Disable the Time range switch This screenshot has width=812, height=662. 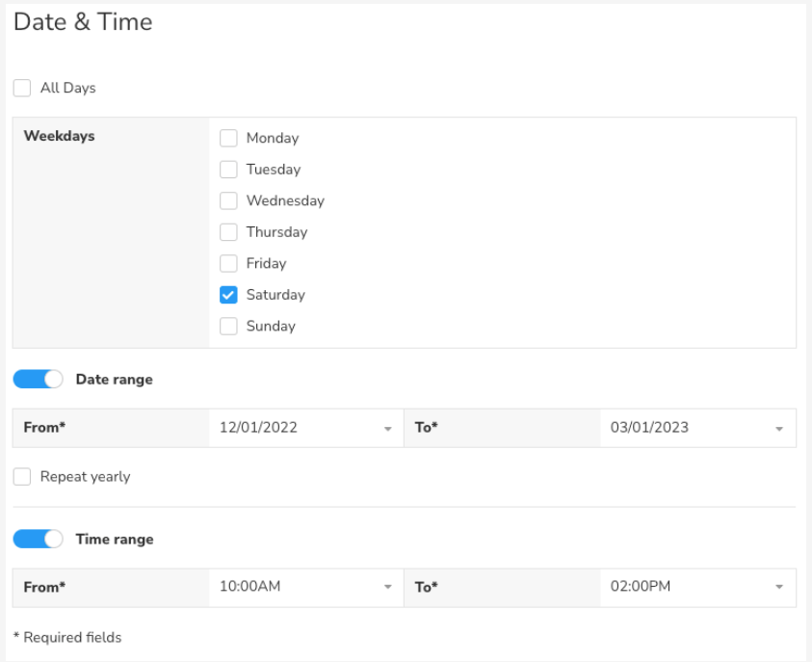[38, 539]
